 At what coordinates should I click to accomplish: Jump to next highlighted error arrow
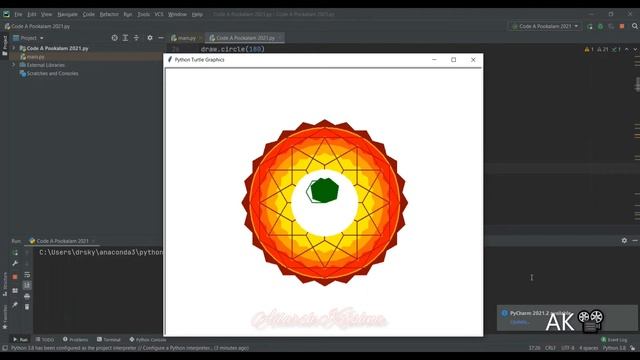(x=635, y=49)
